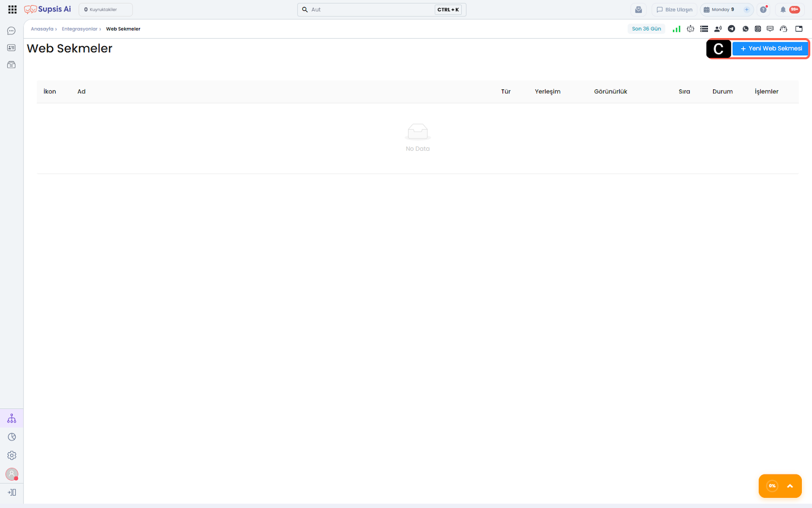This screenshot has width=812, height=508.
Task: Open the contacts card sidebar icon
Action: [11, 48]
